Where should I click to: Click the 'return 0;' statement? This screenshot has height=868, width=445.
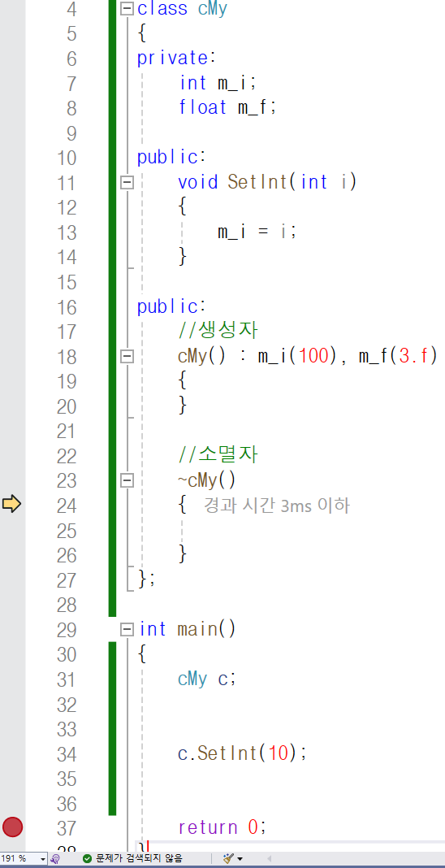pos(222,827)
